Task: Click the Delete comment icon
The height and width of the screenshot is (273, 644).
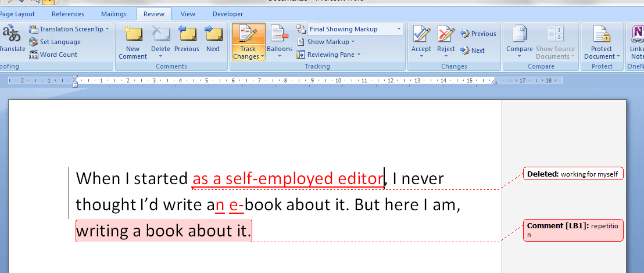Action: coord(160,34)
